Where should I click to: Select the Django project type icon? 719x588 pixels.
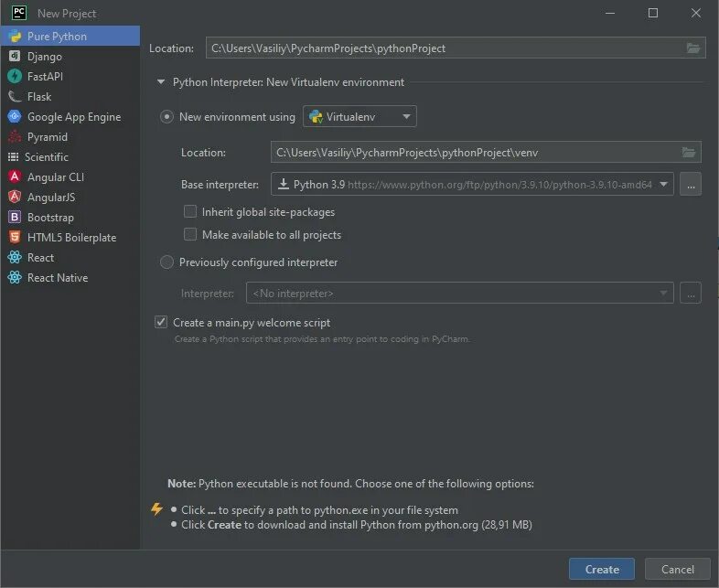[15, 56]
